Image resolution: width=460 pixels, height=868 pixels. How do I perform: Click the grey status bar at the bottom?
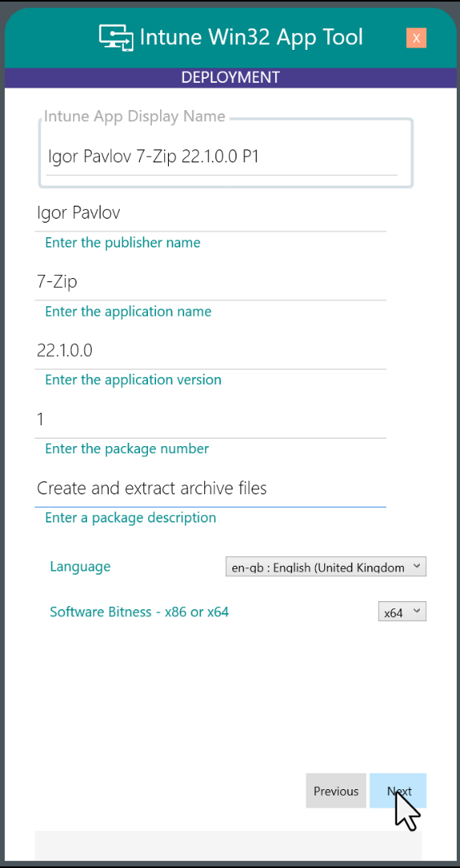[x=228, y=845]
